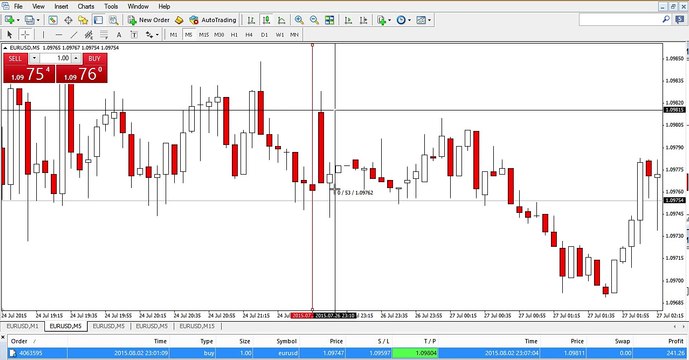This screenshot has height=360, width=689.
Task: Zoom in on the chart
Action: [x=299, y=20]
